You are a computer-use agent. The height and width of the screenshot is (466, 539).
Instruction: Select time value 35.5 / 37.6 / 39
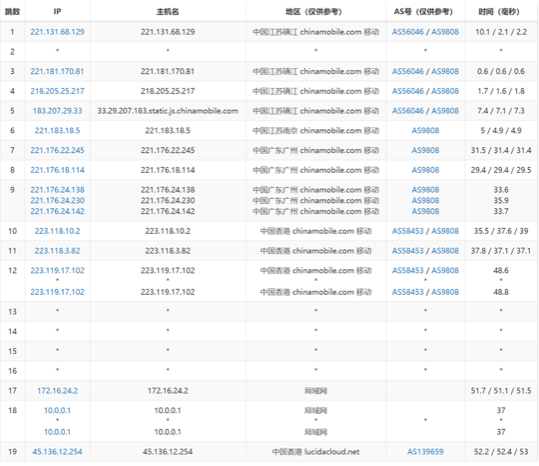pos(501,231)
